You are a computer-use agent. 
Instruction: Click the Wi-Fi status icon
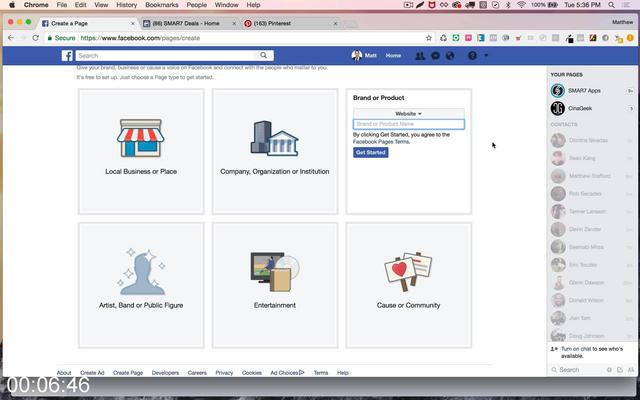tap(521, 5)
